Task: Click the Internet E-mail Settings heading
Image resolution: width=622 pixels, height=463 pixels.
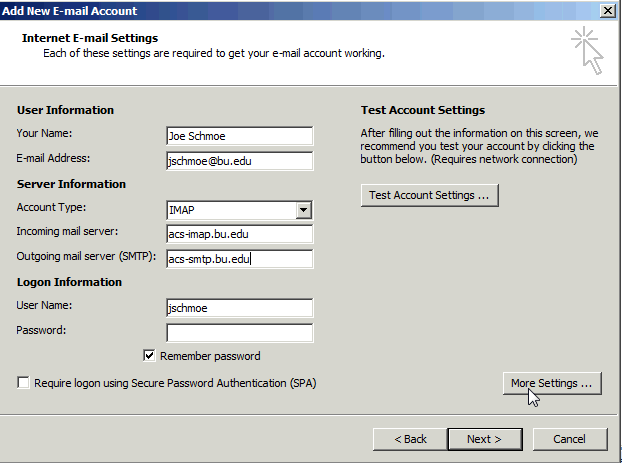Action: click(x=90, y=38)
